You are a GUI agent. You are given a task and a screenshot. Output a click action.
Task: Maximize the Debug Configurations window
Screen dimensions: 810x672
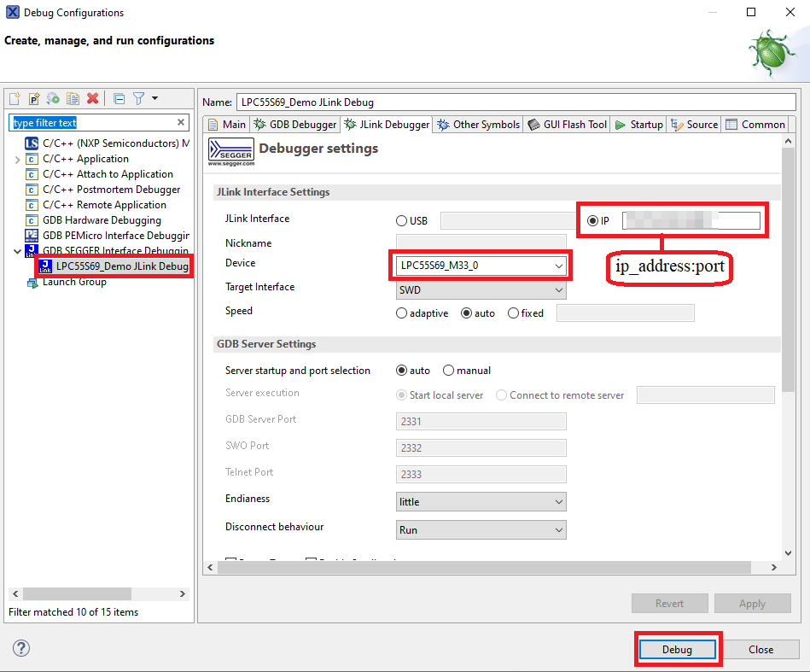click(x=751, y=12)
